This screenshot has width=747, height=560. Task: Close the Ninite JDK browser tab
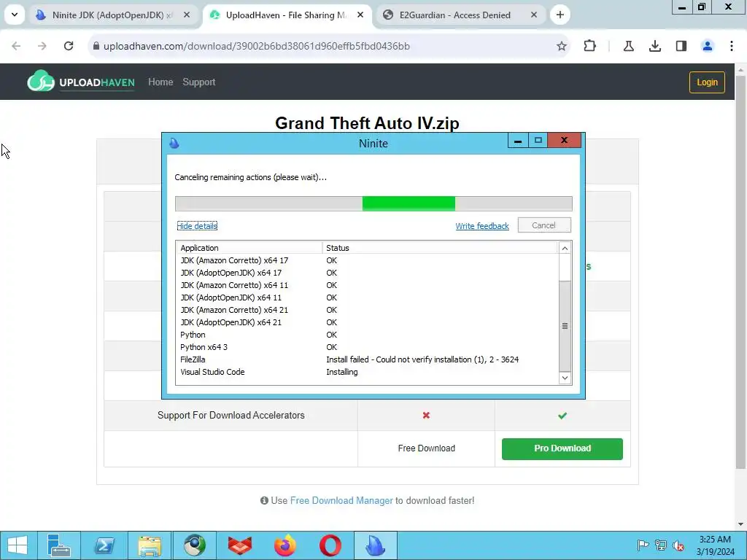[x=187, y=15]
